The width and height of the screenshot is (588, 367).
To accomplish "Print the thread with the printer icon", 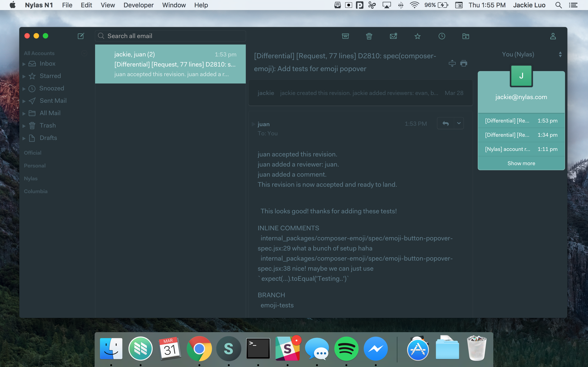I will coord(464,63).
